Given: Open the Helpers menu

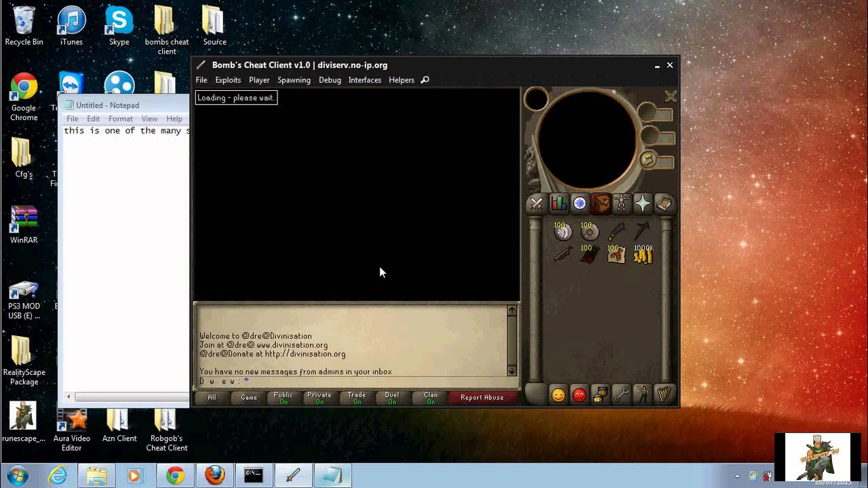Looking at the screenshot, I should click(x=401, y=80).
